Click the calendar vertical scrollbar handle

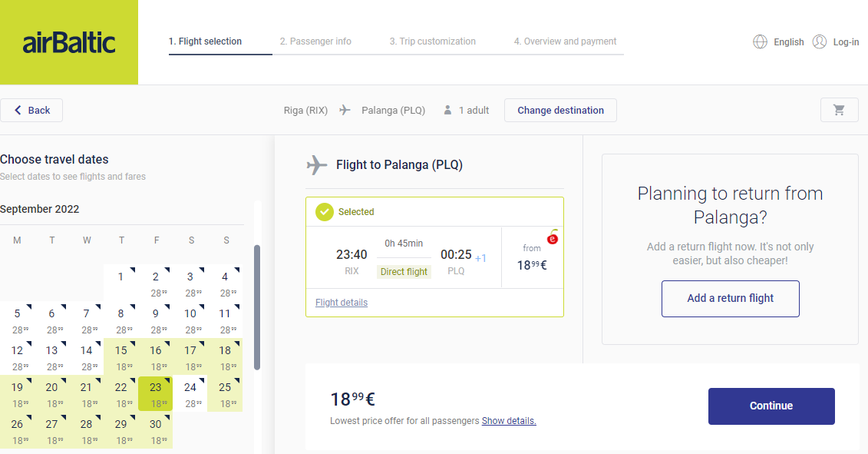tap(257, 307)
